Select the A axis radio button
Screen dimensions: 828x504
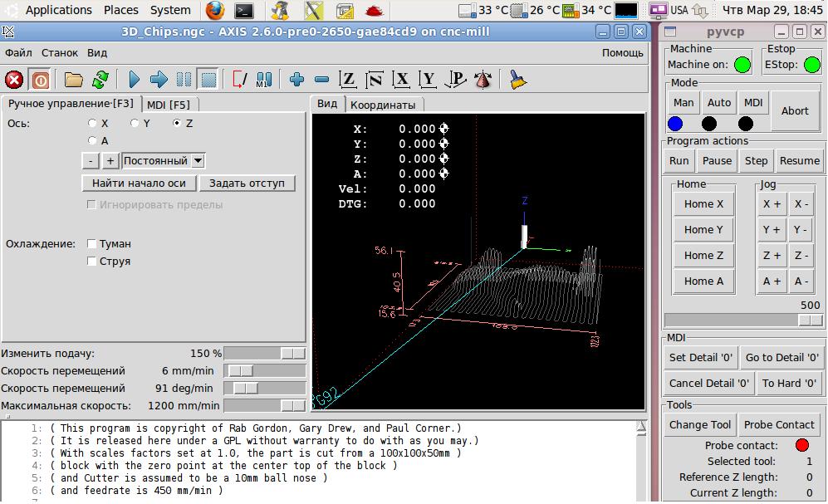92,140
